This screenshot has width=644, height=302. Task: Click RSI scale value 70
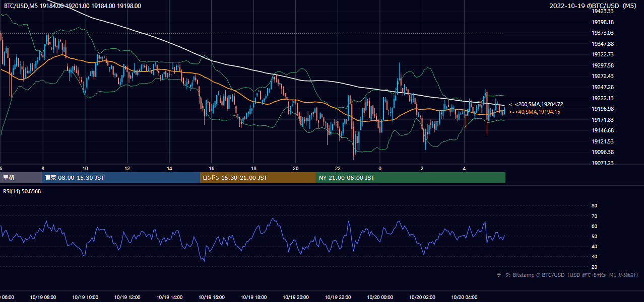tap(594, 216)
